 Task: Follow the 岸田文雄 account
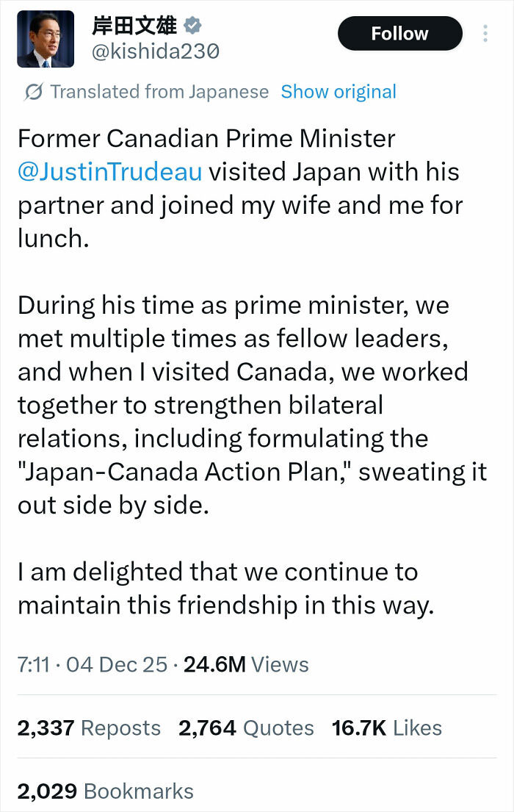click(x=399, y=34)
